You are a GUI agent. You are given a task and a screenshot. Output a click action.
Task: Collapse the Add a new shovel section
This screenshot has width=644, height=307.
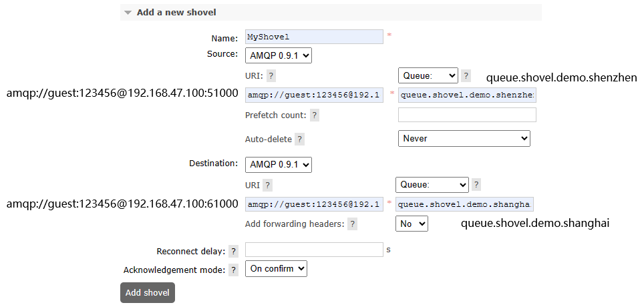point(128,13)
